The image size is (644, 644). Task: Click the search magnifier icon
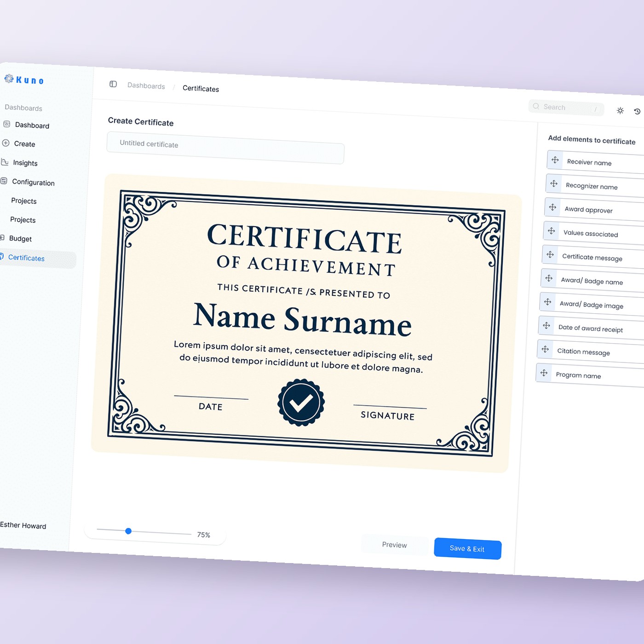tap(536, 106)
